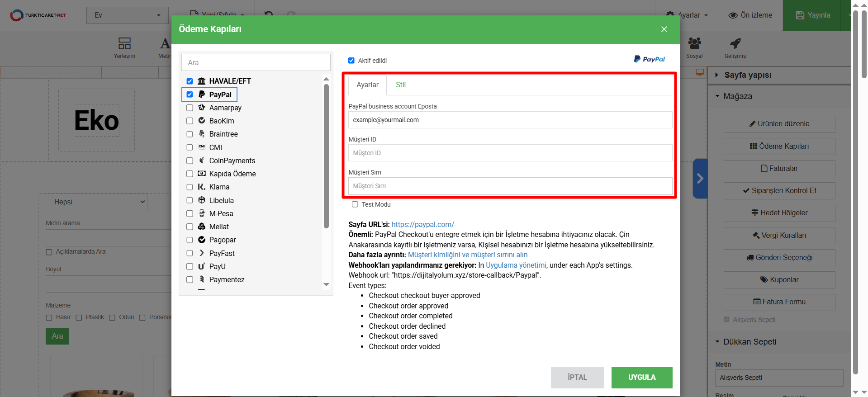868x397 pixels.
Task: Click the payment gateway Ara search field
Action: click(x=256, y=62)
